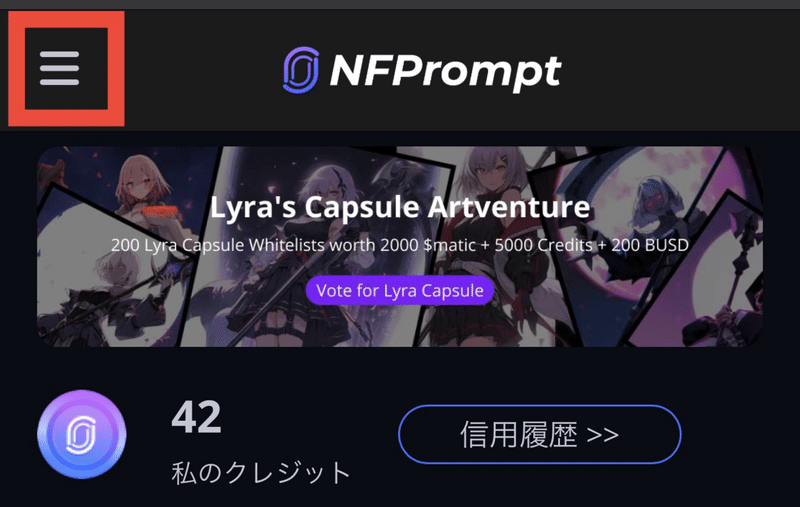Select the 42 credits number
Viewport: 800px width, 507px height.
point(196,417)
